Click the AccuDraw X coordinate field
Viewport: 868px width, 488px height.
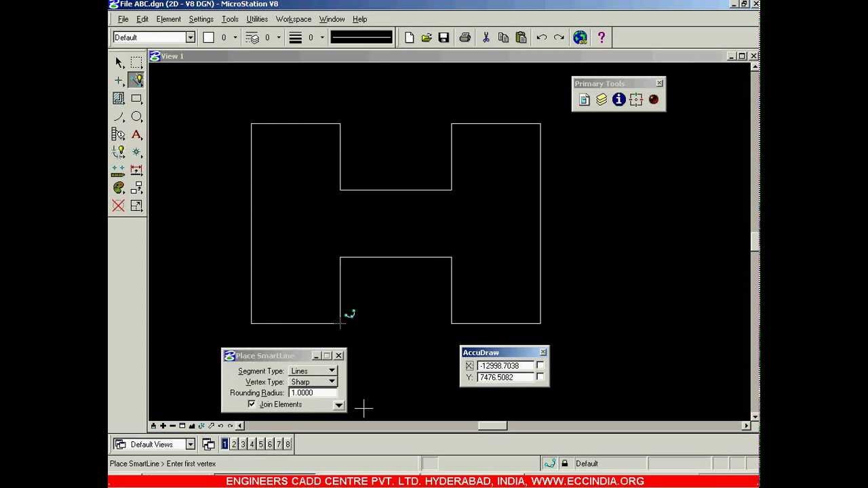pyautogui.click(x=505, y=365)
